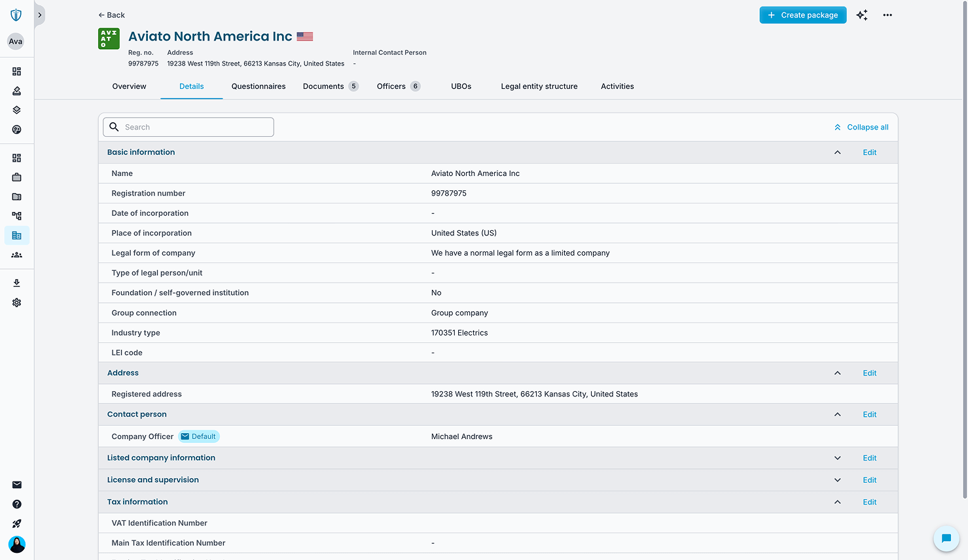Image resolution: width=968 pixels, height=560 pixels.
Task: Click the Create package button
Action: [x=803, y=14]
